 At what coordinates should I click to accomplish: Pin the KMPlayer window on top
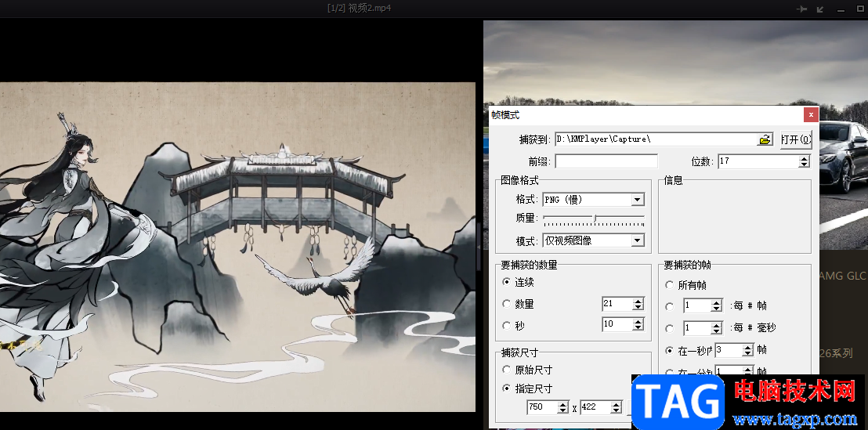(801, 9)
